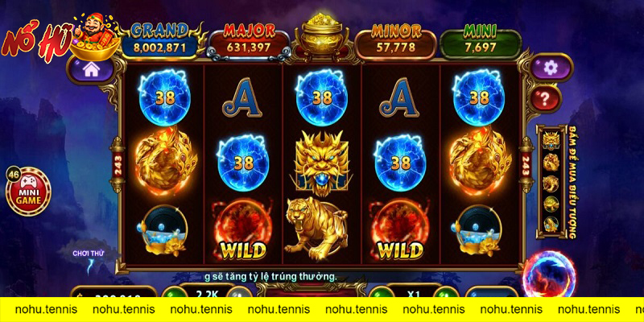This screenshot has width=644, height=322.
Task: Click the MAJOR jackpot display
Action: (x=250, y=39)
